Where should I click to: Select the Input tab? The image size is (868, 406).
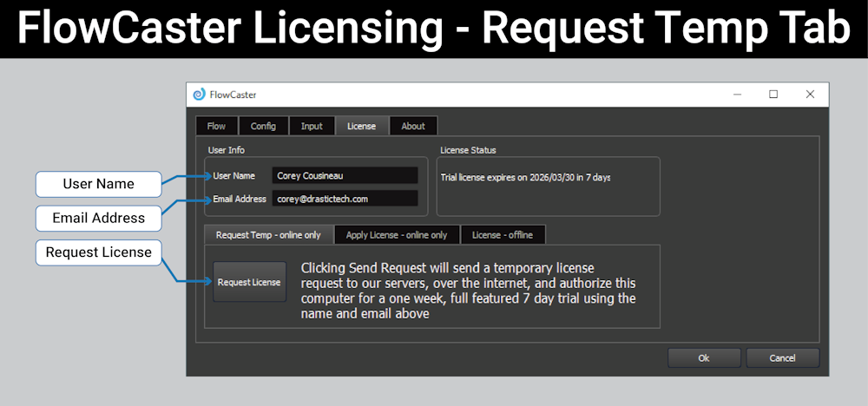point(312,126)
